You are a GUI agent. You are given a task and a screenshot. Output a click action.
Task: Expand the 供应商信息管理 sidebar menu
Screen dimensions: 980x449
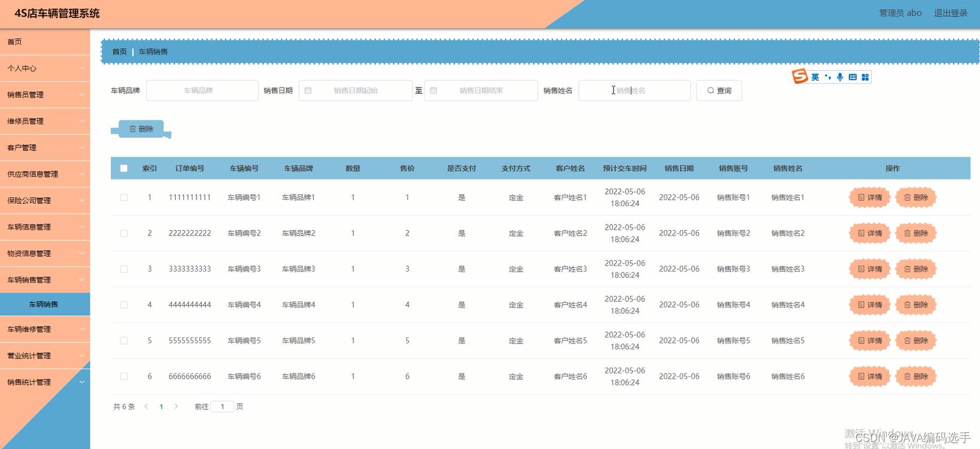coord(45,174)
